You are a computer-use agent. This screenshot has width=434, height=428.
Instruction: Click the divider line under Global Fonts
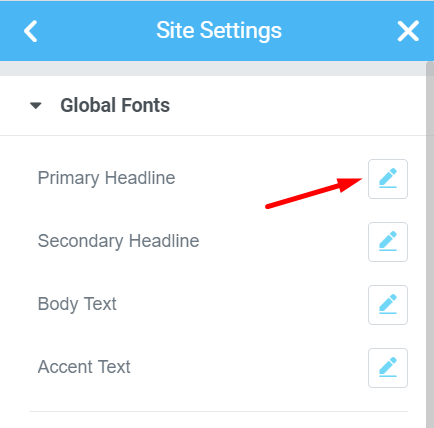pos(213,135)
